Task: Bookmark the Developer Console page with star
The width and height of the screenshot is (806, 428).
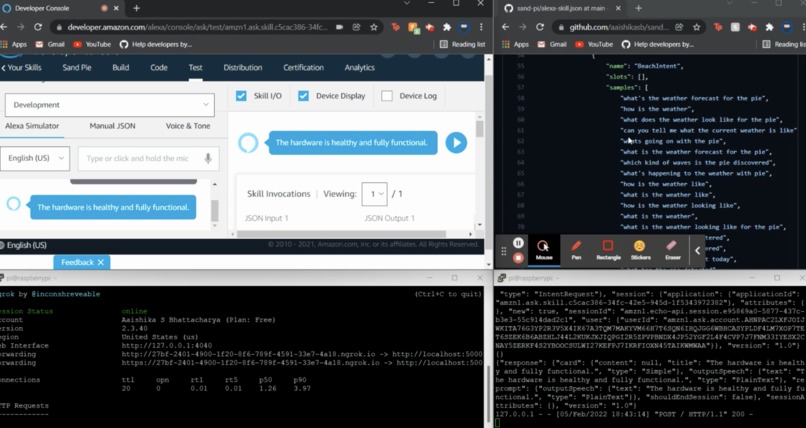Action: pos(374,27)
